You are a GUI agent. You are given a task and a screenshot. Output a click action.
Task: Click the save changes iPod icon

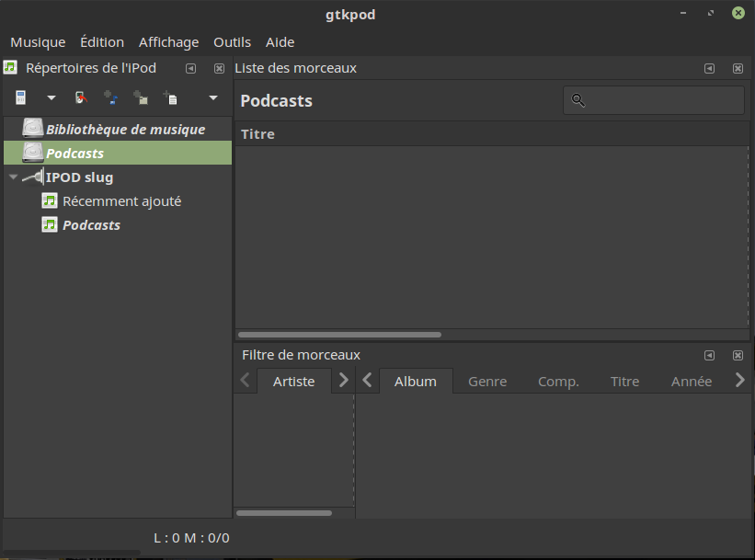(x=81, y=97)
